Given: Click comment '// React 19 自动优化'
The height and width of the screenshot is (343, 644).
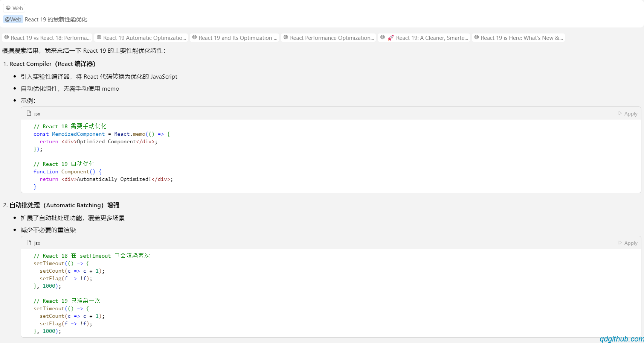Looking at the screenshot, I should coord(64,164).
